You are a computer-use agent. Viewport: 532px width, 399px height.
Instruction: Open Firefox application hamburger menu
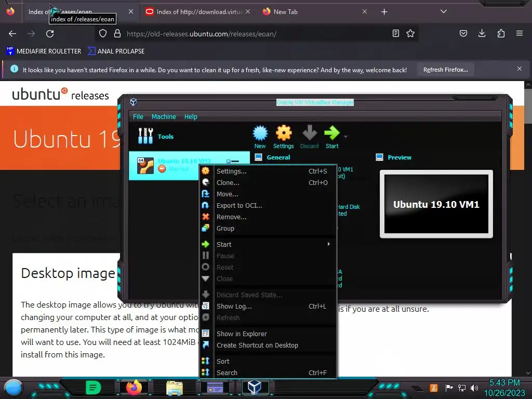coord(520,33)
